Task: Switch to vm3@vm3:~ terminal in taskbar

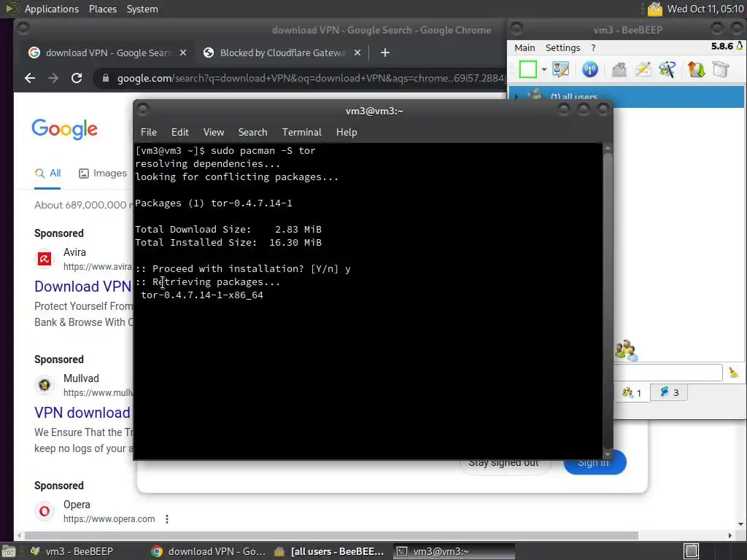Action: (x=454, y=551)
